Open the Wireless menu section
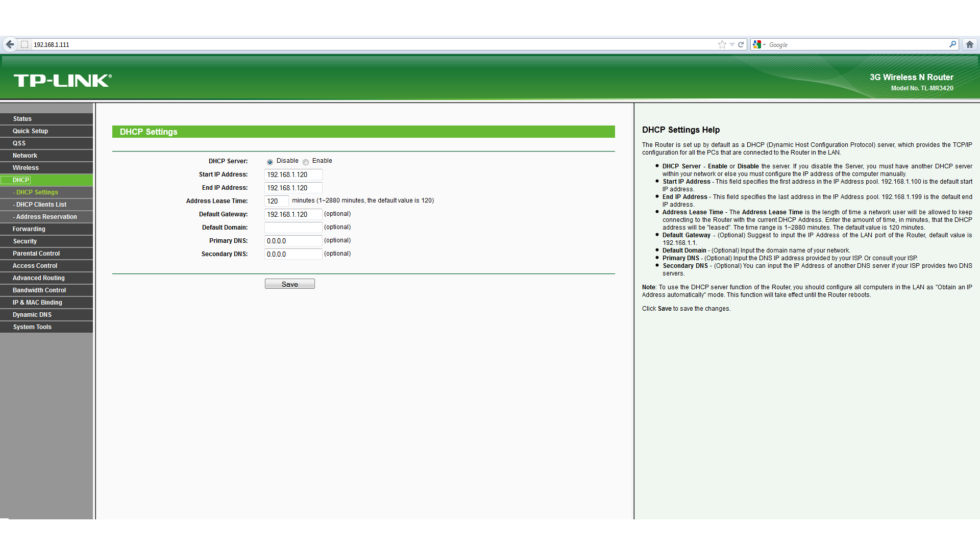The width and height of the screenshot is (980, 551). (26, 168)
